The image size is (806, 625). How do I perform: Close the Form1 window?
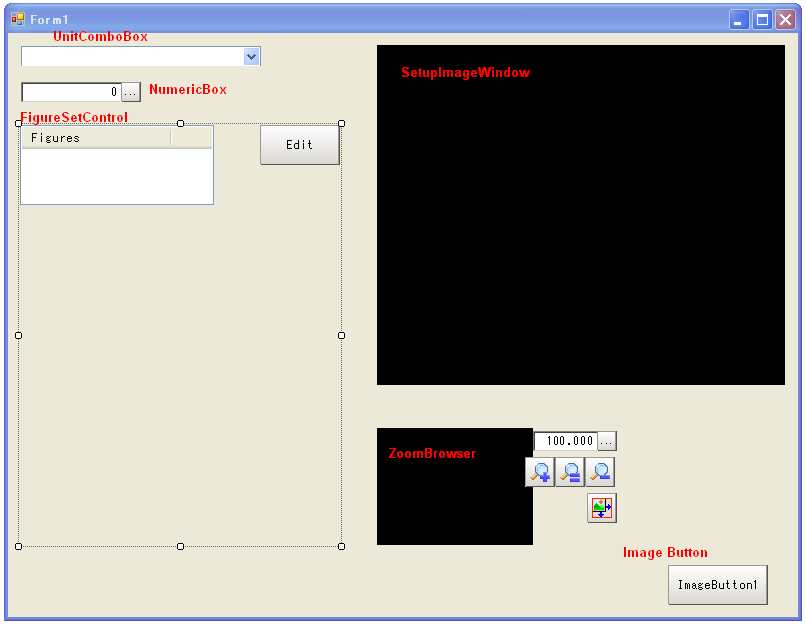[x=785, y=20]
